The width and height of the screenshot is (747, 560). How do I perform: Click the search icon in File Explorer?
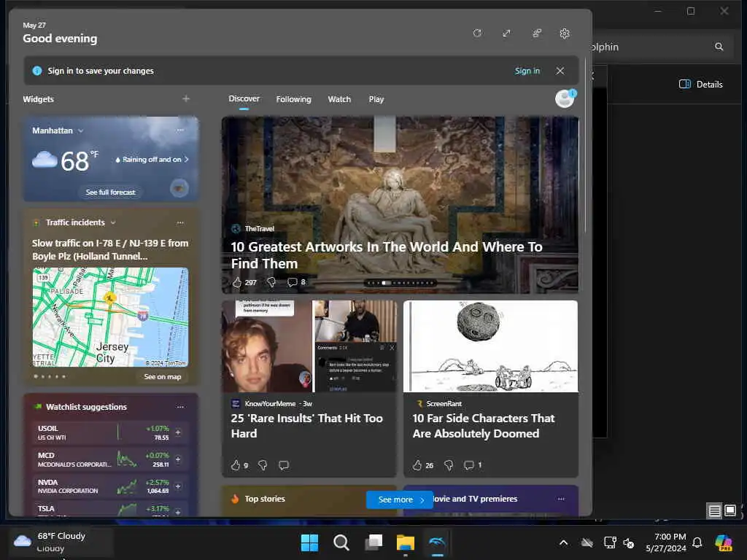coord(719,47)
